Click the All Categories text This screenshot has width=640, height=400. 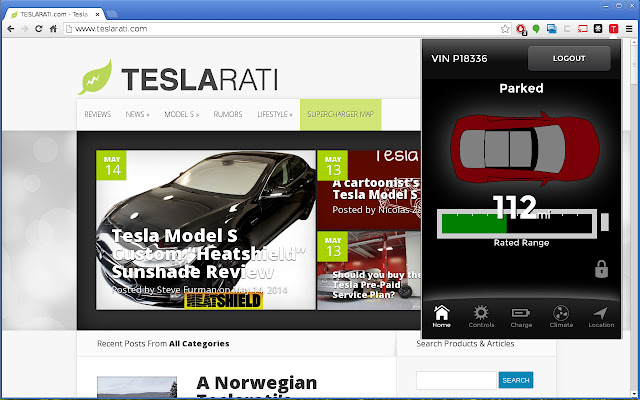pos(199,344)
